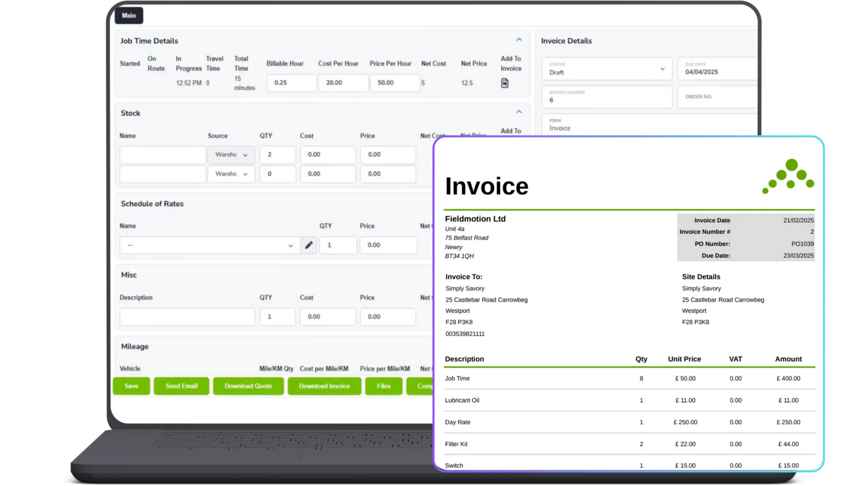Viewport: 868px width, 486px height.
Task: Click the Order No field
Action: coord(716,97)
